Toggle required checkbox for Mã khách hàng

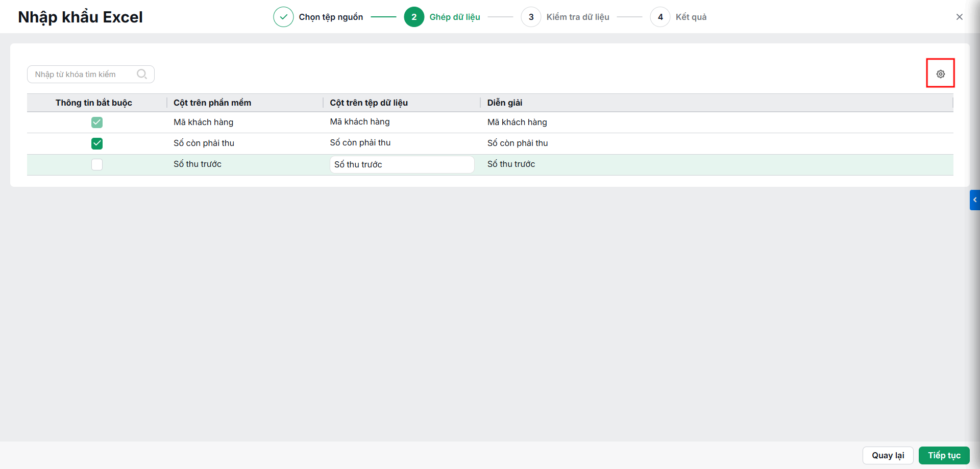[97, 122]
